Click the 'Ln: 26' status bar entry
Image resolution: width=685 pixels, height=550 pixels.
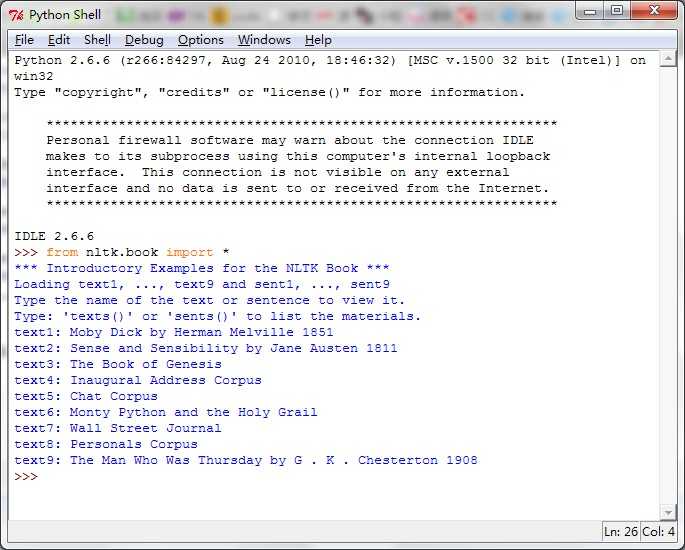(x=621, y=532)
